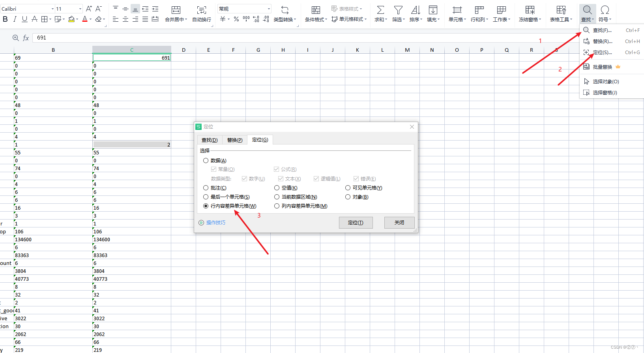644x353 pixels.
Task: Increase font size with A+ icon
Action: pos(89,9)
